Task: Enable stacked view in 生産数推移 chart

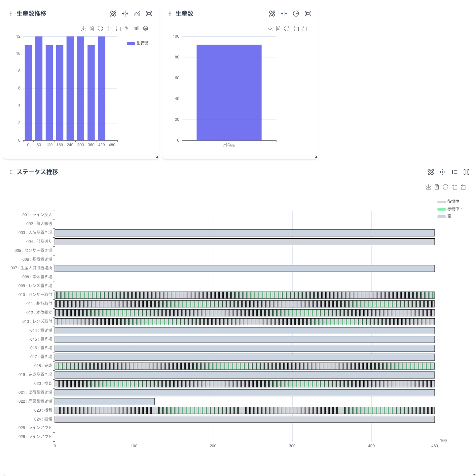Action: [145, 29]
